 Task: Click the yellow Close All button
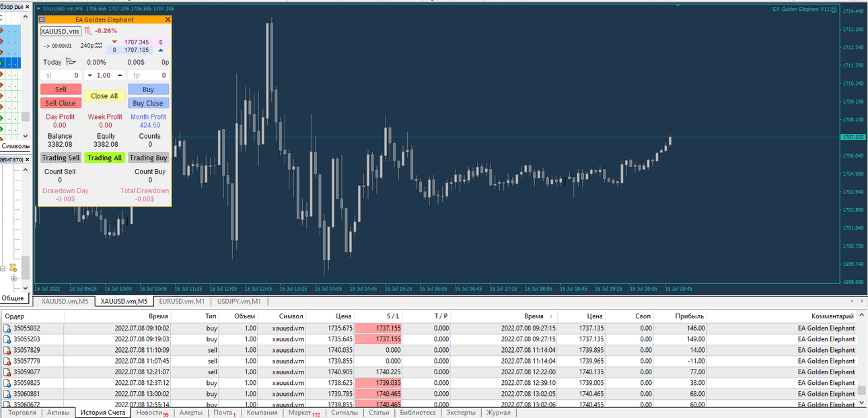pyautogui.click(x=104, y=96)
